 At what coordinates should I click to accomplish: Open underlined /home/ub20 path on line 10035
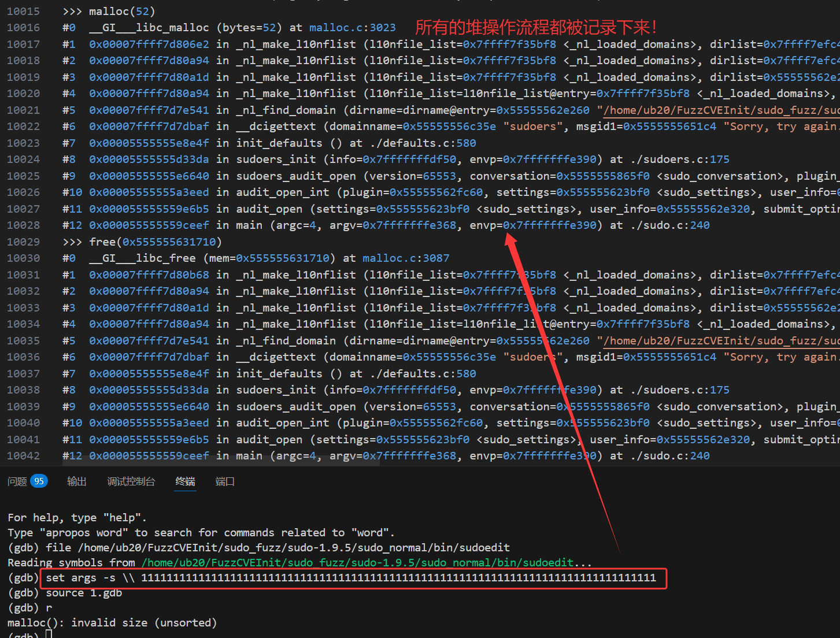click(x=721, y=340)
